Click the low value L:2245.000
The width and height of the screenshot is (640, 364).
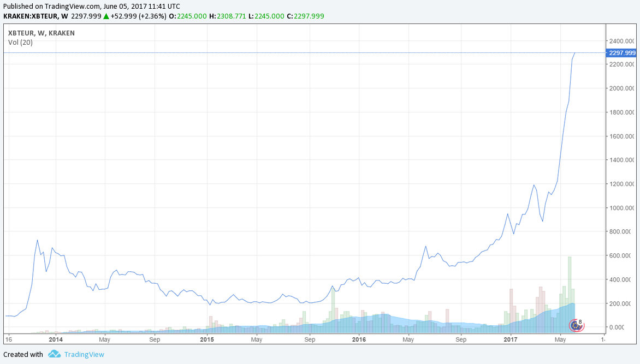(266, 16)
